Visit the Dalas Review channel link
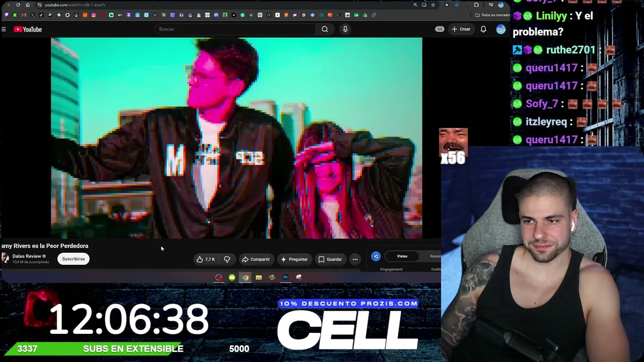 pos(27,256)
